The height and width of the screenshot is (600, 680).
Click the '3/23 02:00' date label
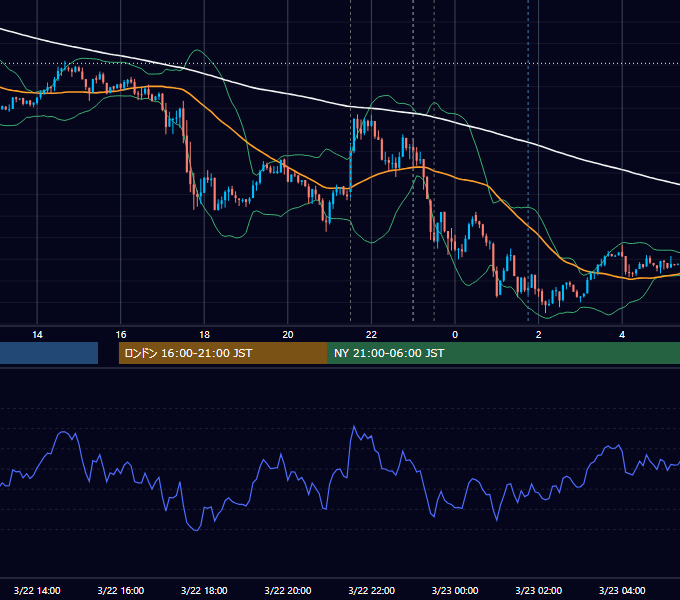point(539,590)
